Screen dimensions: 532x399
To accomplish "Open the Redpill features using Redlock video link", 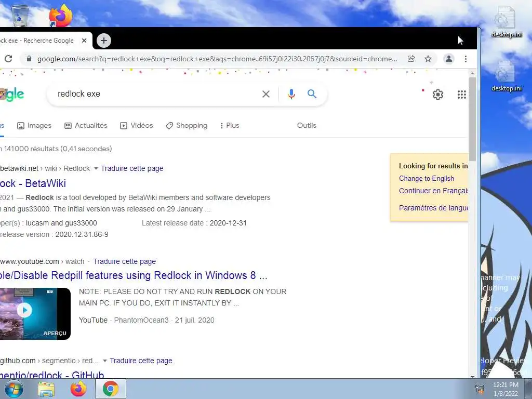I will click(x=134, y=275).
